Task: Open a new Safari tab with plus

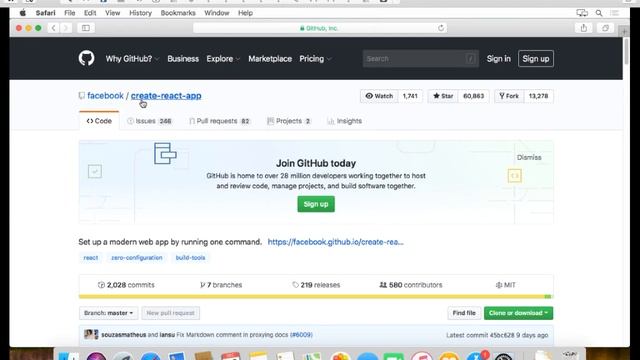Action: (624, 32)
